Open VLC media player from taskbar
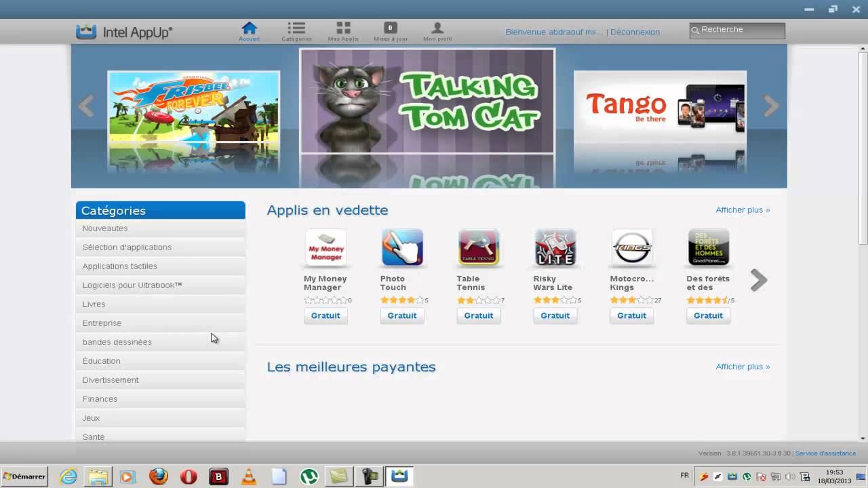This screenshot has height=488, width=868. (249, 476)
